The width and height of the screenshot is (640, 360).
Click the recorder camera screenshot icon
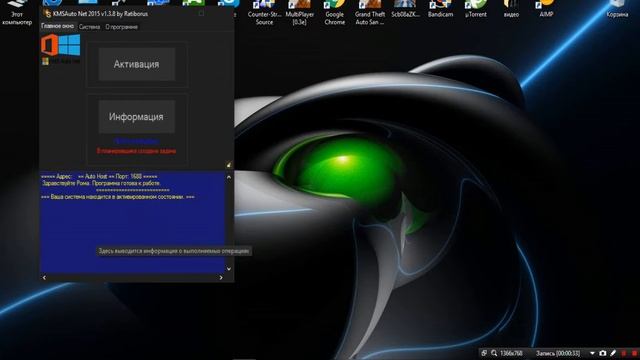tap(603, 353)
